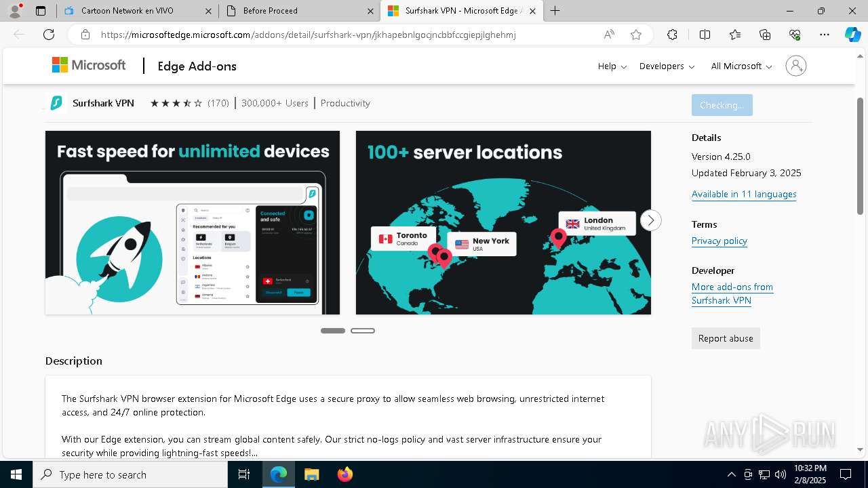Open the Copilot sidebar icon
Screen dimensions: 868x488
click(x=852, y=35)
